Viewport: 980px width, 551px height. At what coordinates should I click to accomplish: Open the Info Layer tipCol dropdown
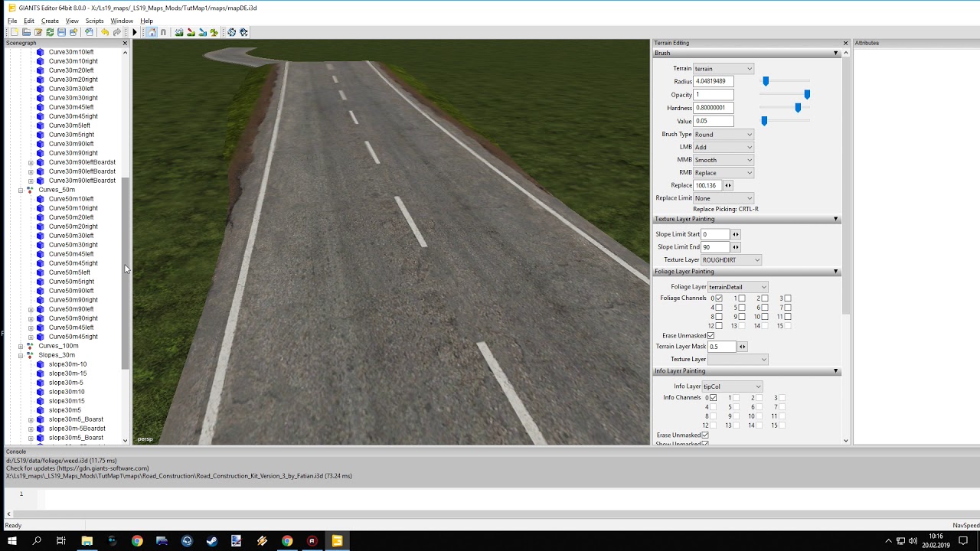click(732, 386)
